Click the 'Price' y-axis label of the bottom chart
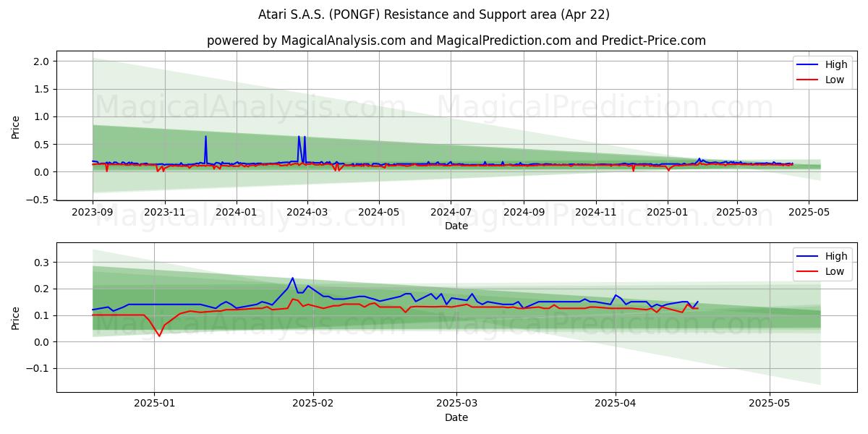This screenshot has height=434, width=868. [x=16, y=318]
